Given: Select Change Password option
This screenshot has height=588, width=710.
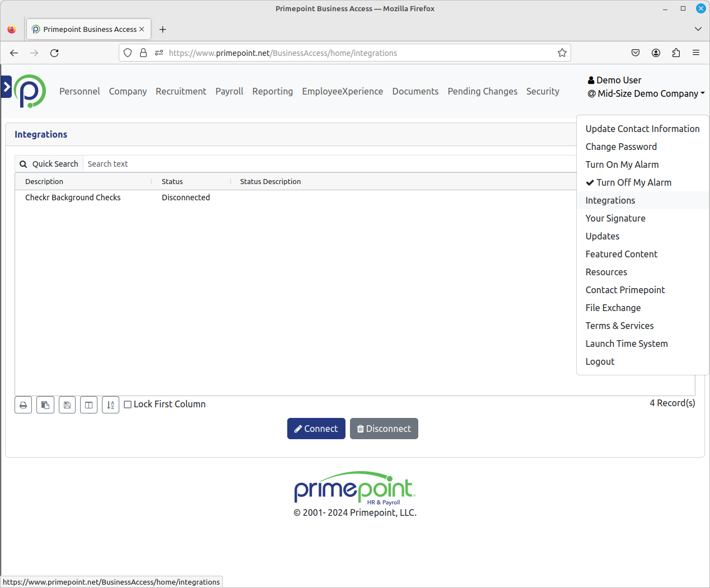Looking at the screenshot, I should (x=643, y=147).
